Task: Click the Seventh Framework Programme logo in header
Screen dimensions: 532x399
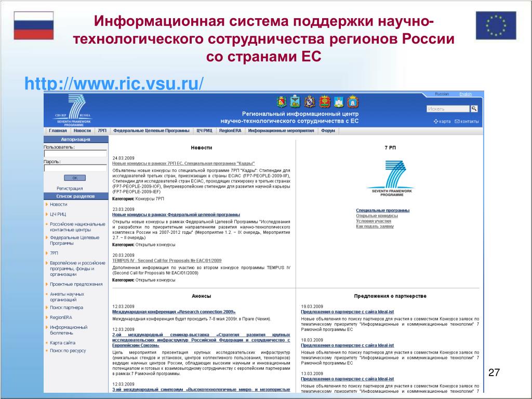Action: (73, 110)
